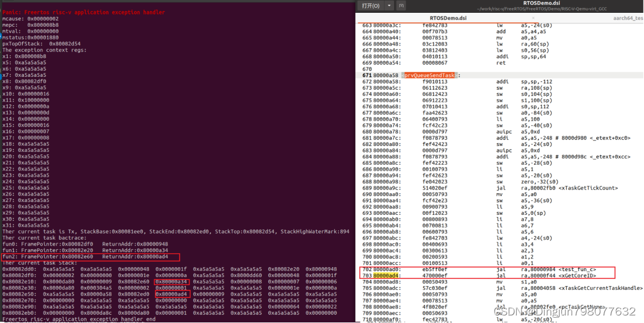644x323 pixels.
Task: Expand the recent files dropdown arrow beside 打开(O)
Action: click(x=389, y=6)
